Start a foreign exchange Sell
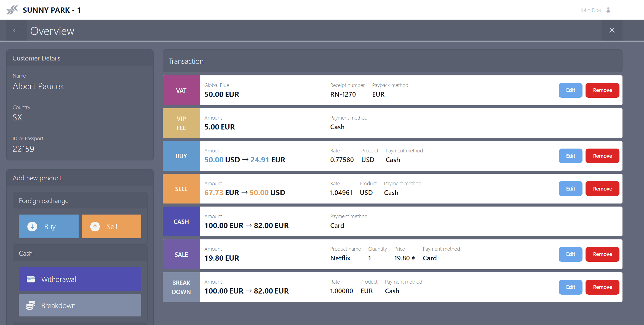This screenshot has width=644, height=325. (111, 226)
